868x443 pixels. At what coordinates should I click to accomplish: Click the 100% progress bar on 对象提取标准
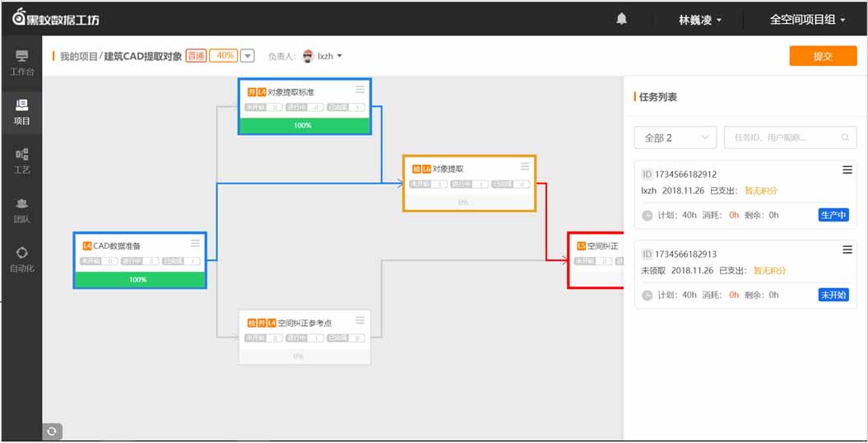pyautogui.click(x=304, y=125)
